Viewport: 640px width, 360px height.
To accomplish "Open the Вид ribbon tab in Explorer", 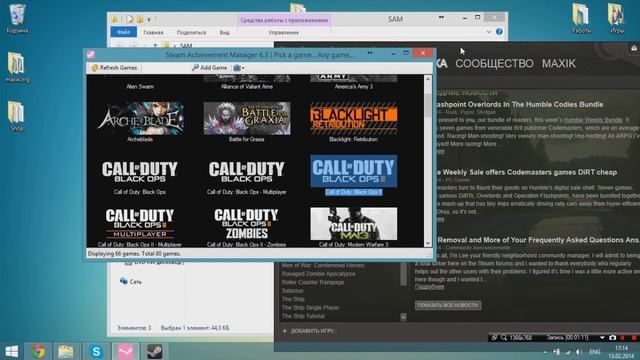I will [224, 32].
